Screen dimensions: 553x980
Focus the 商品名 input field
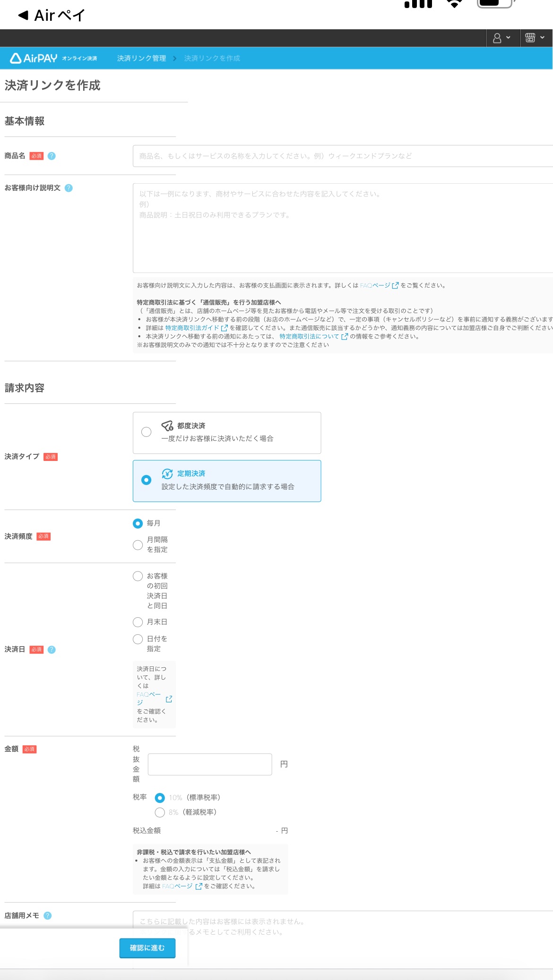(343, 156)
